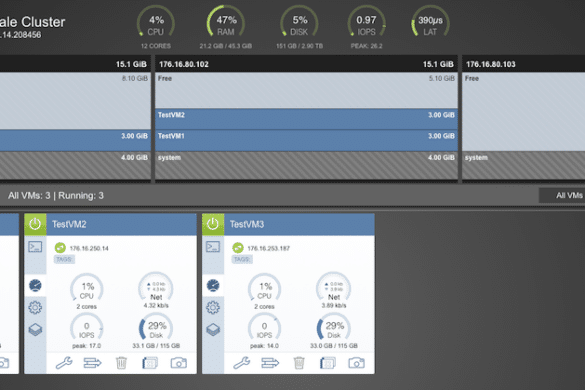This screenshot has width=585, height=390.
Task: Click the "PEAK: 26.2" IOPS text
Action: 366,46
